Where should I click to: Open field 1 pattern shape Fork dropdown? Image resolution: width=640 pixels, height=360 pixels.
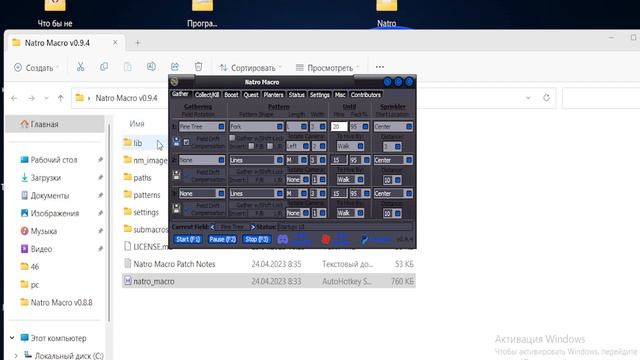coord(256,127)
